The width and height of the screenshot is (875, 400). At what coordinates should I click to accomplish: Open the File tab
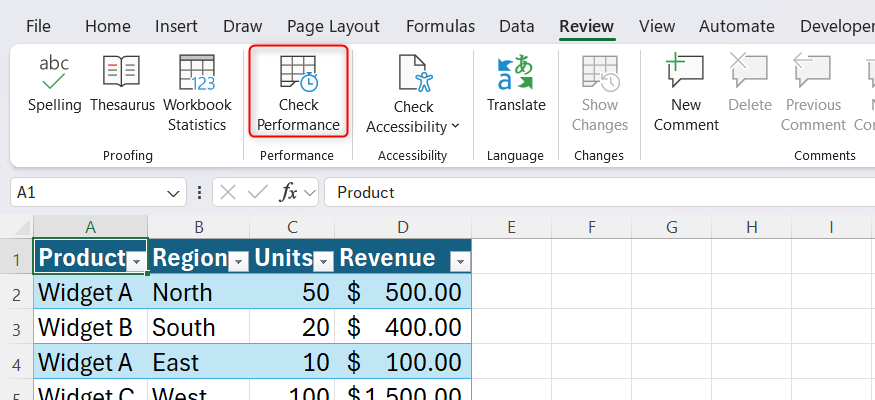[x=38, y=26]
